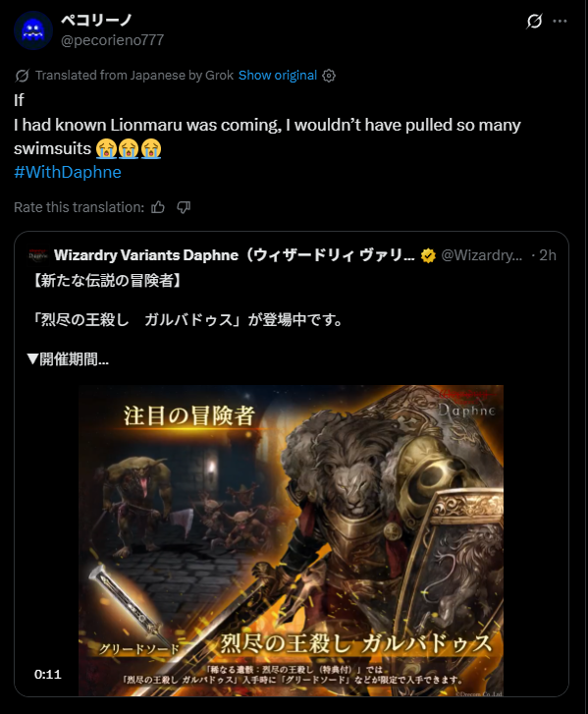The image size is (588, 714).
Task: Open the @pecorieno777 handle
Action: 113,40
